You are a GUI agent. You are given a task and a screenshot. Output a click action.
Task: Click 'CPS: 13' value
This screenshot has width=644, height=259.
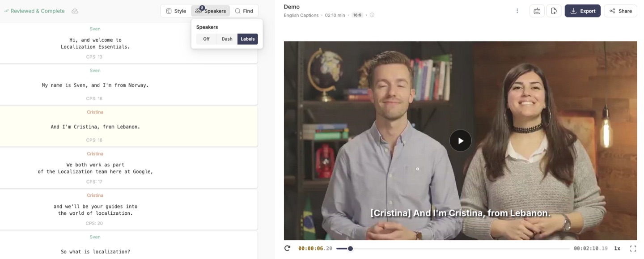pos(94,57)
